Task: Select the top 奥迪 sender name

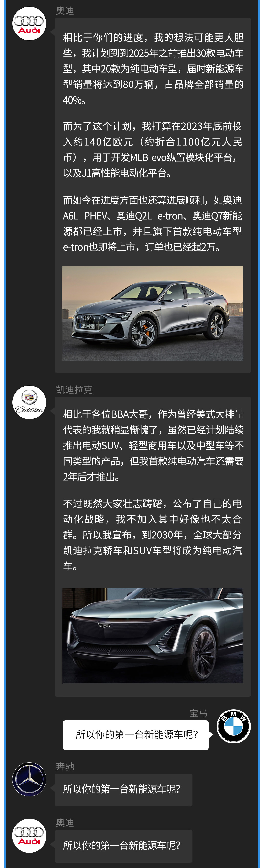Action: click(65, 11)
